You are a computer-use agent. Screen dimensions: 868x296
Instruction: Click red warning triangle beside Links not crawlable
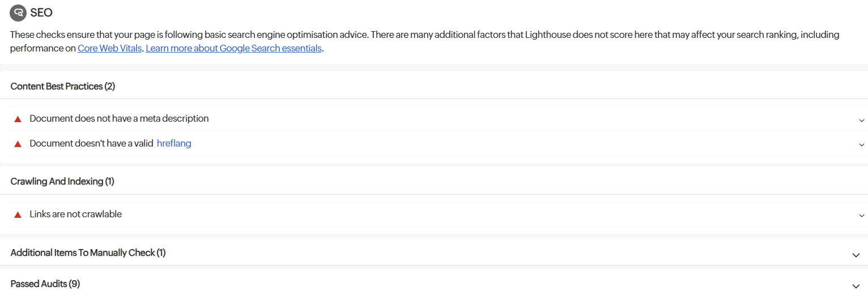[18, 215]
